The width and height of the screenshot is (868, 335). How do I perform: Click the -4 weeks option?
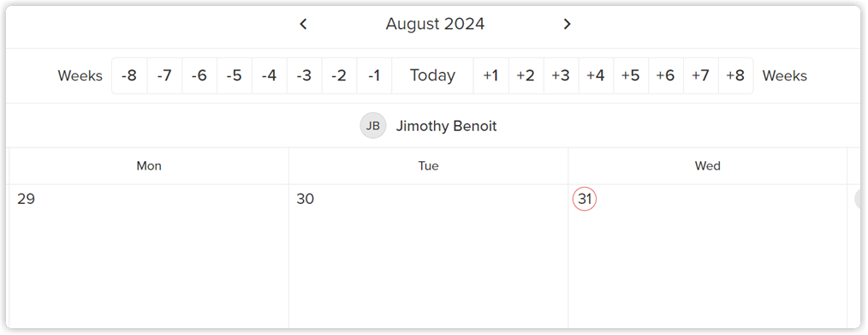click(x=269, y=76)
